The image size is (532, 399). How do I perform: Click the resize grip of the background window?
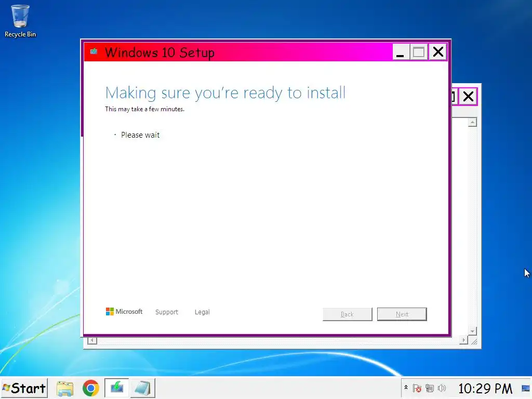[474, 342]
